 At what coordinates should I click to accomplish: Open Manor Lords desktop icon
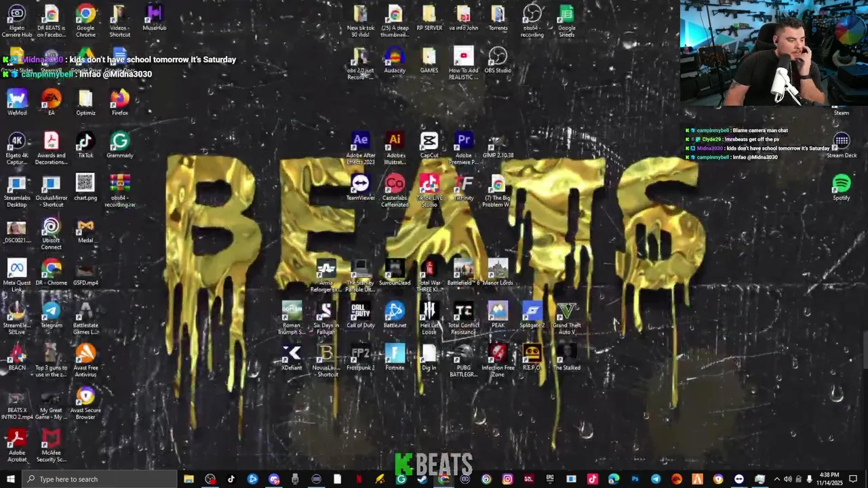click(x=498, y=272)
